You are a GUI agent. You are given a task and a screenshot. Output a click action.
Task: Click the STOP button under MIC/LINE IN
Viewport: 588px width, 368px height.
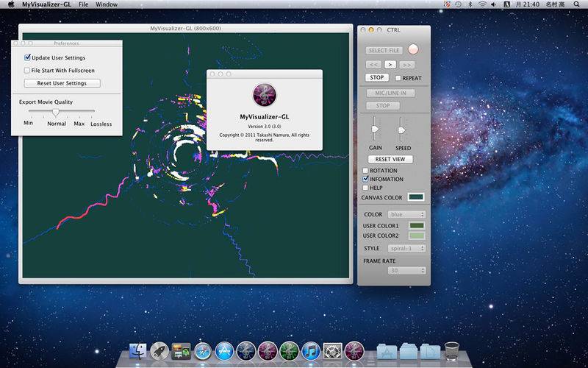pos(383,105)
